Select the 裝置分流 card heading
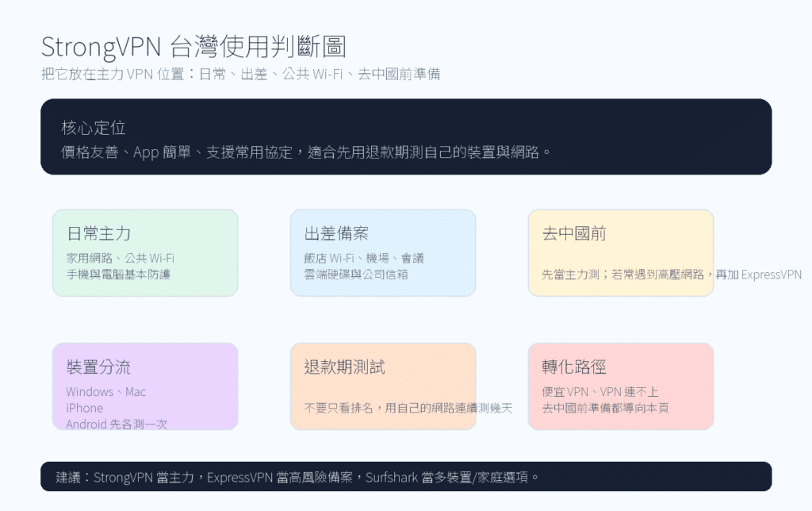The width and height of the screenshot is (812, 511). [x=98, y=367]
